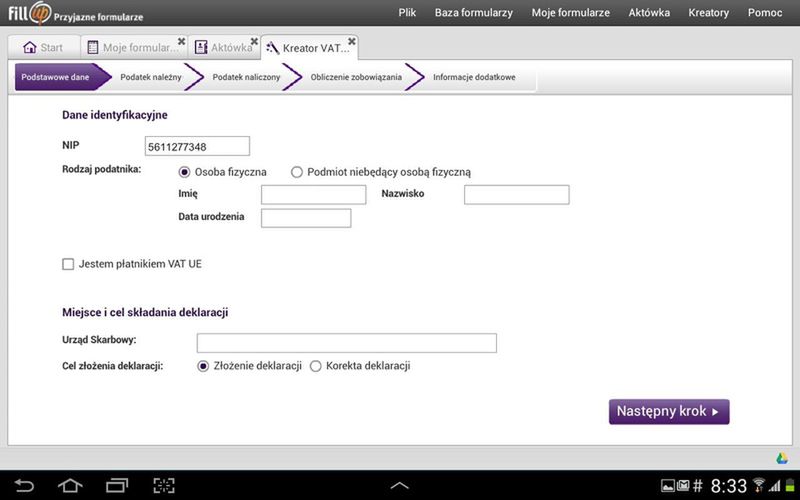Check Jestem płatnikiem VAT UE
The height and width of the screenshot is (500, 800).
coord(68,264)
